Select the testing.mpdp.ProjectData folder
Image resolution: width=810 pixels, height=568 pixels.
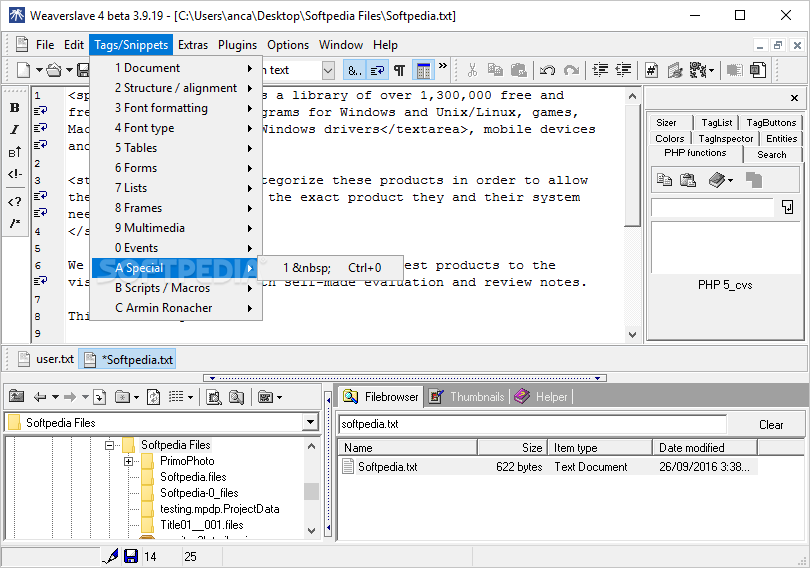coord(220,509)
